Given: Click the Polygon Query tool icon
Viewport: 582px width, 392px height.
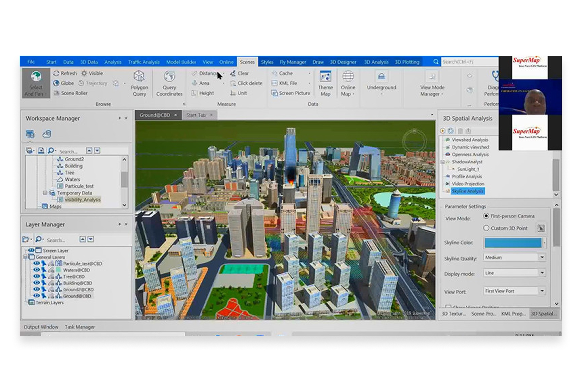Looking at the screenshot, I should [x=139, y=77].
